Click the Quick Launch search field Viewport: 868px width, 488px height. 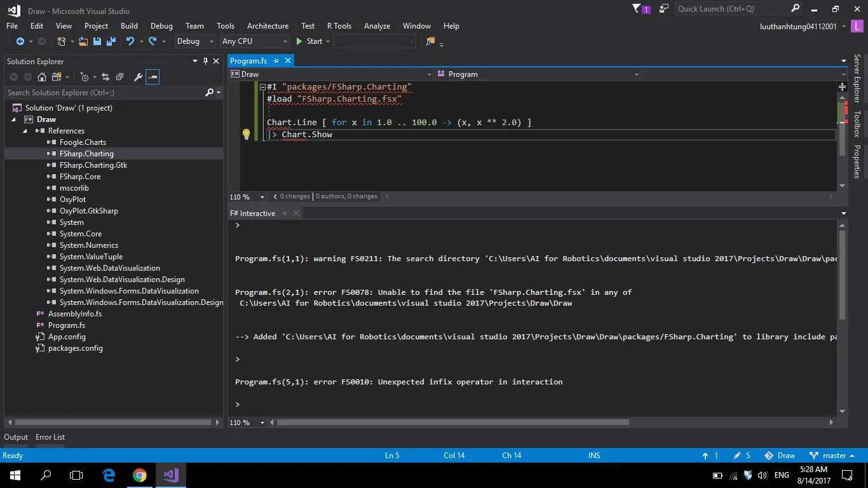(732, 9)
